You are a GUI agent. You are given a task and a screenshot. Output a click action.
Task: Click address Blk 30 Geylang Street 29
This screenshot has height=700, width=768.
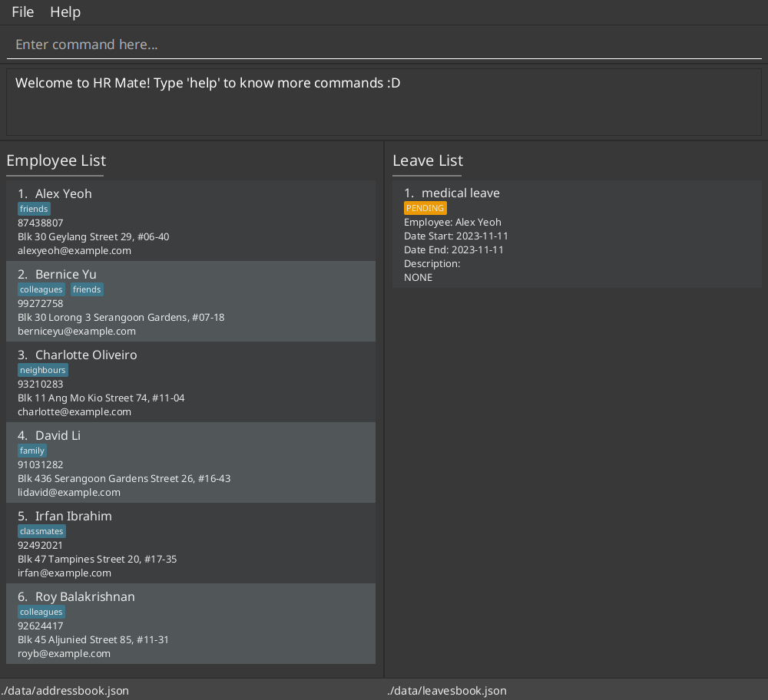(x=94, y=237)
